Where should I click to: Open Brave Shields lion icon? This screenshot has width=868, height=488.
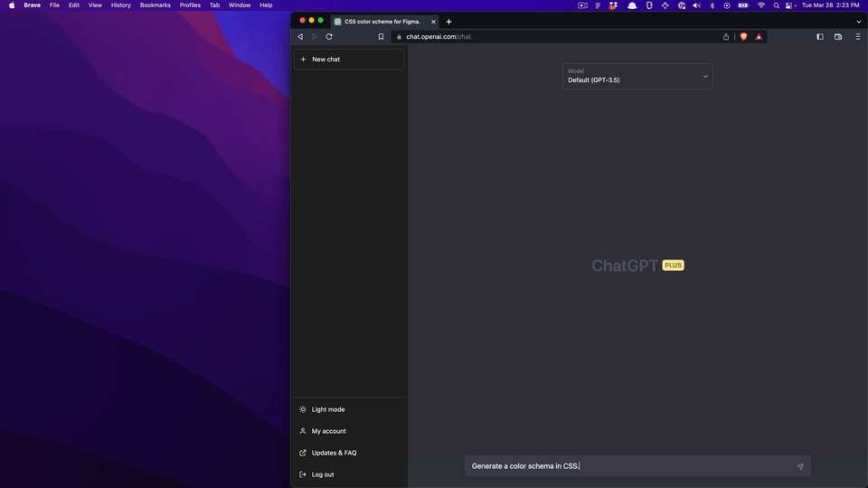coord(743,36)
